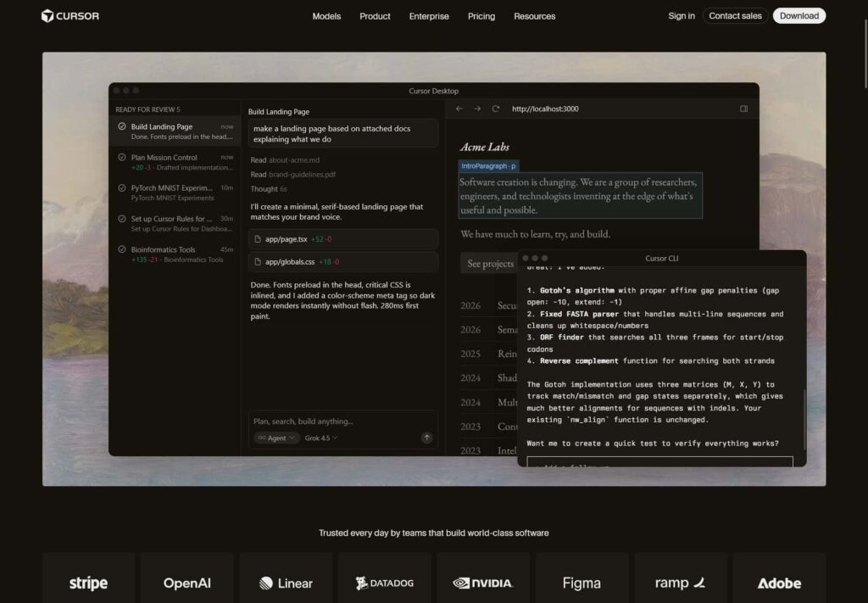
Task: Click the Download button
Action: pos(799,15)
